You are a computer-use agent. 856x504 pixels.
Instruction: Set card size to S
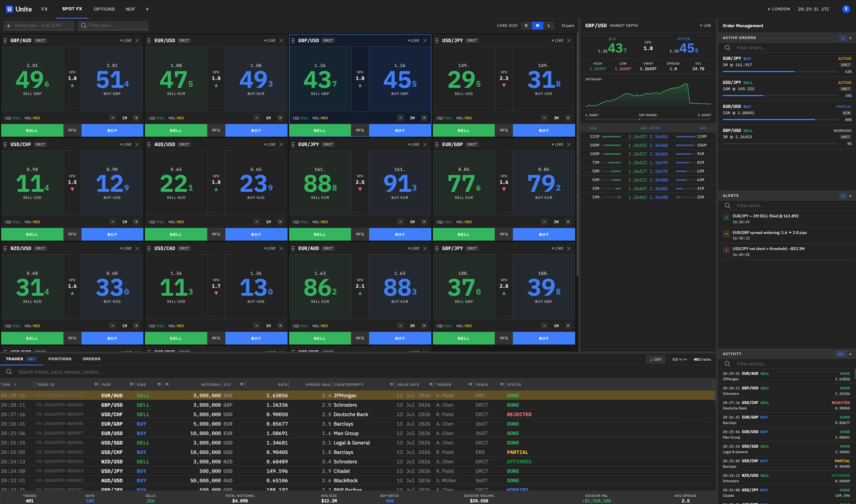[x=526, y=25]
